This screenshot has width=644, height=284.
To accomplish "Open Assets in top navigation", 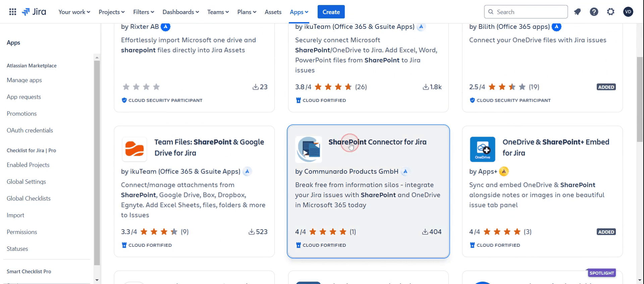I will (x=273, y=12).
